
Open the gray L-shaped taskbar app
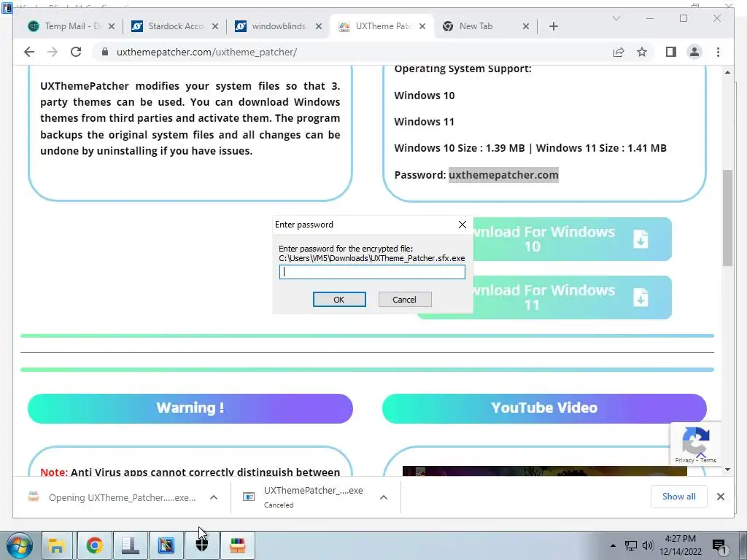pyautogui.click(x=130, y=545)
